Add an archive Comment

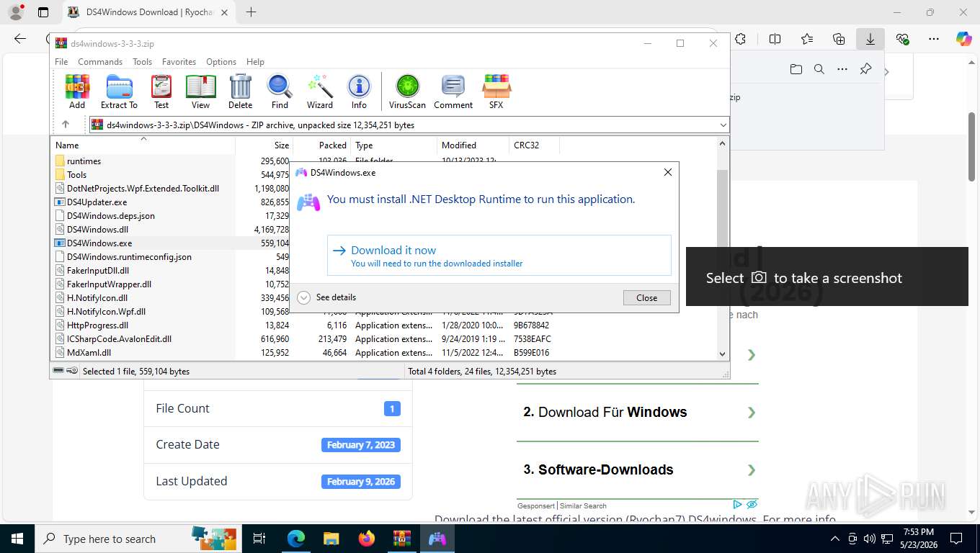[x=453, y=91]
